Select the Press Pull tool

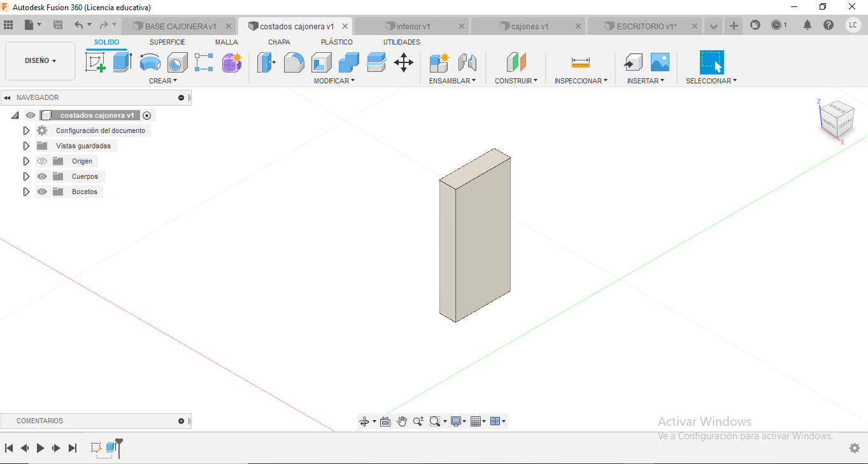pos(266,62)
